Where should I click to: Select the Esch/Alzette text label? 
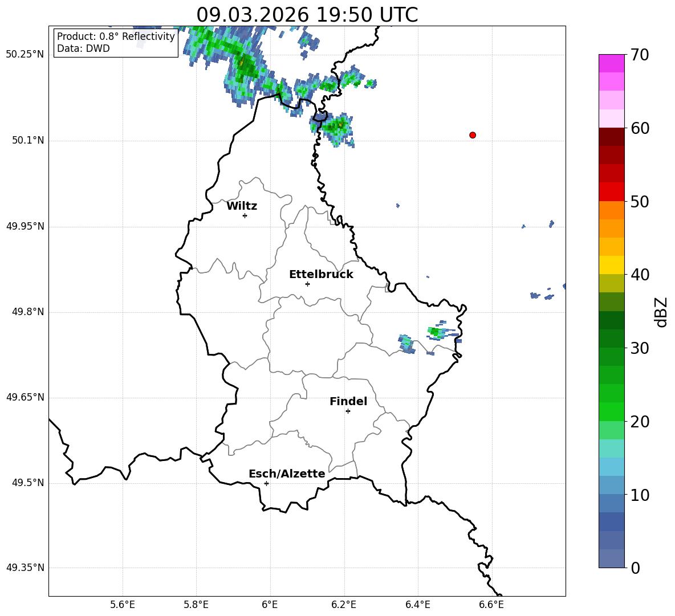coord(287,474)
